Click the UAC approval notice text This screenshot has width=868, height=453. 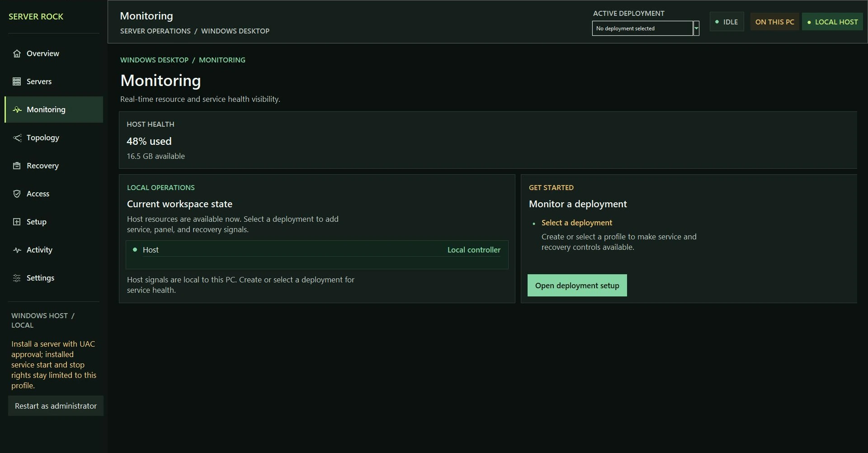[x=54, y=365]
